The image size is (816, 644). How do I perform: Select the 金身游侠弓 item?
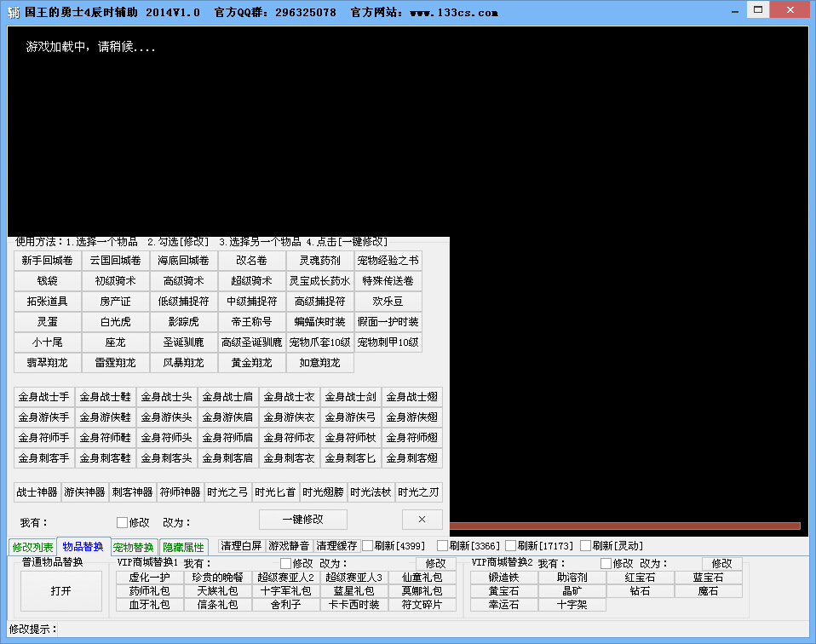tap(351, 417)
